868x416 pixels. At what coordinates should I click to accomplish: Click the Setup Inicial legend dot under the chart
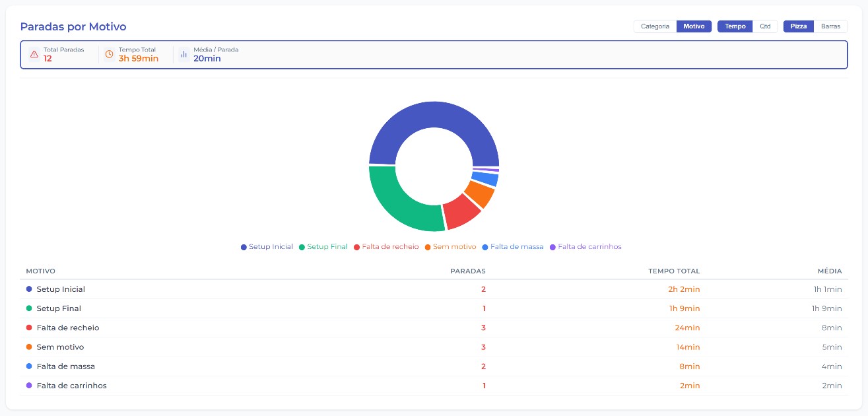click(x=244, y=247)
